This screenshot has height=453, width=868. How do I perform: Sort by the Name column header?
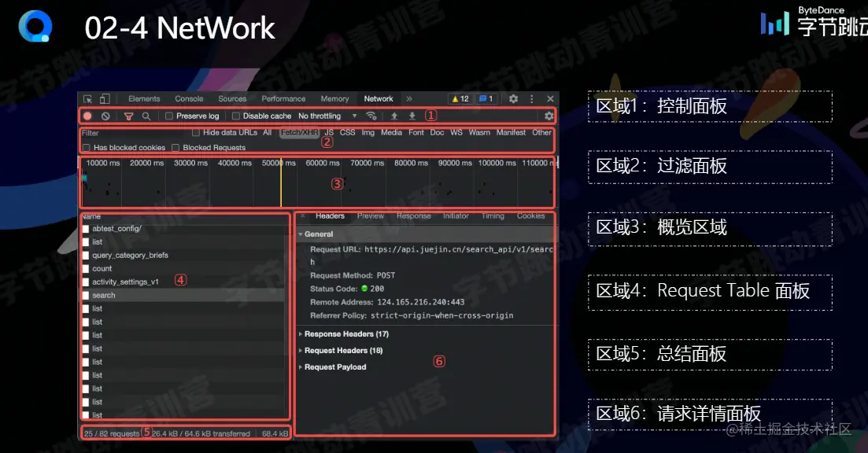(x=91, y=216)
